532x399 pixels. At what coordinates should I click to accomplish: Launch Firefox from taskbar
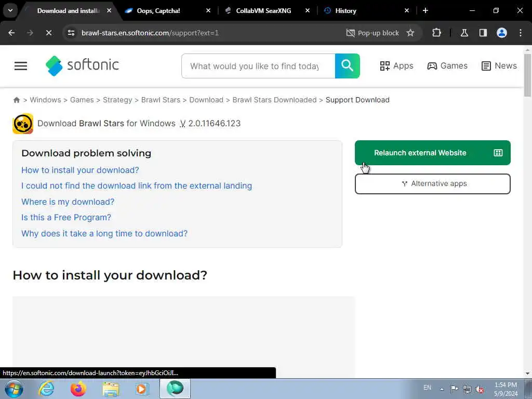point(78,389)
